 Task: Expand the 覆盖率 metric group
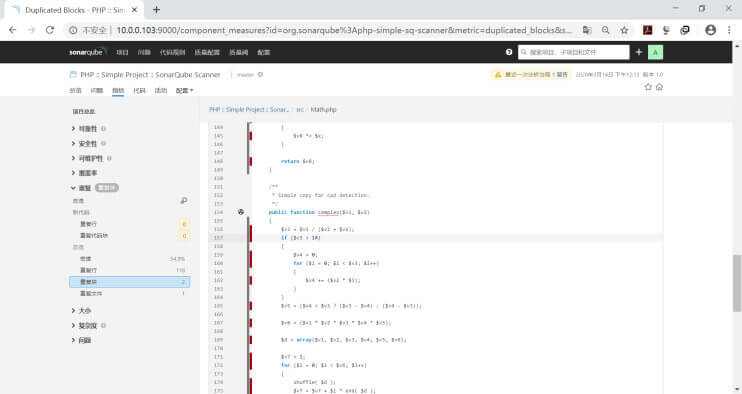click(x=84, y=173)
